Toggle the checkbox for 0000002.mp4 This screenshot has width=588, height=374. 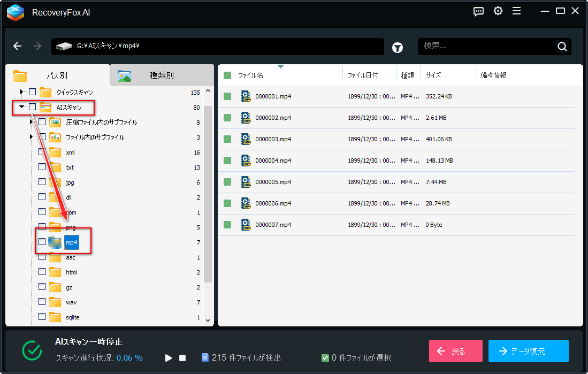coord(227,118)
